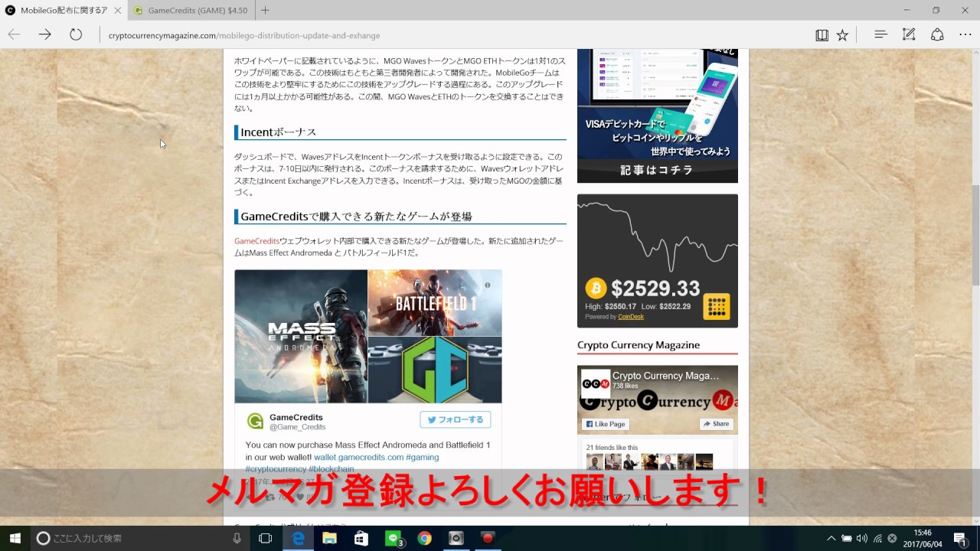Open Battlefield 1 tweet image
The height and width of the screenshot is (551, 980).
click(x=435, y=303)
